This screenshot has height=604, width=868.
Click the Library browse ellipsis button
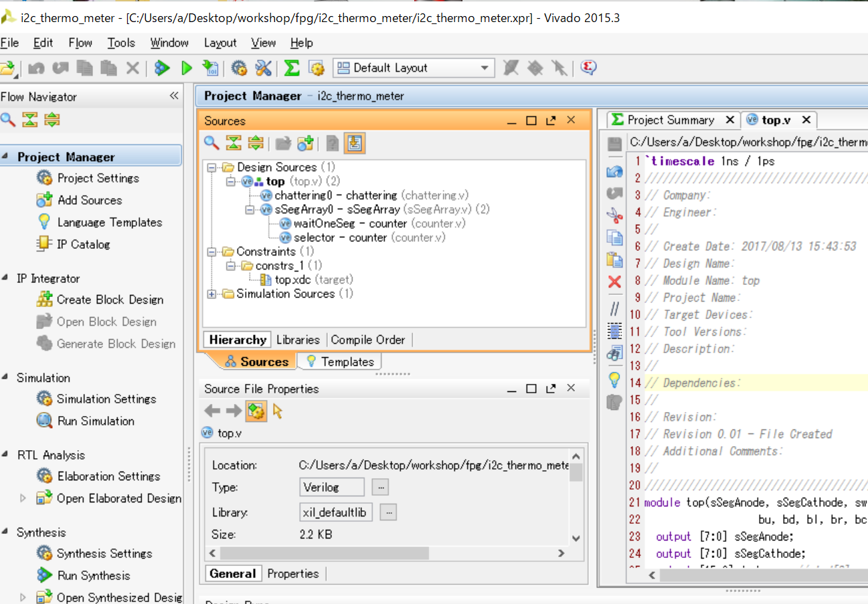389,512
